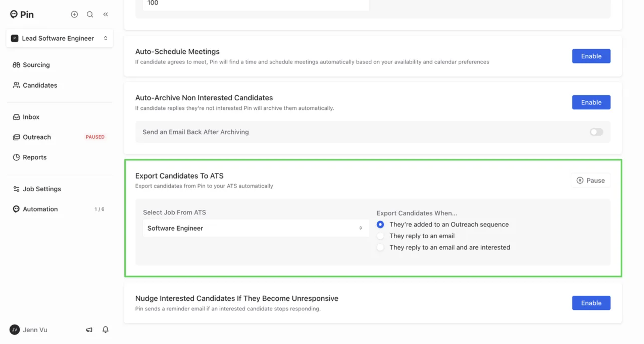
Task: Open the Automation menu item
Action: coord(40,209)
